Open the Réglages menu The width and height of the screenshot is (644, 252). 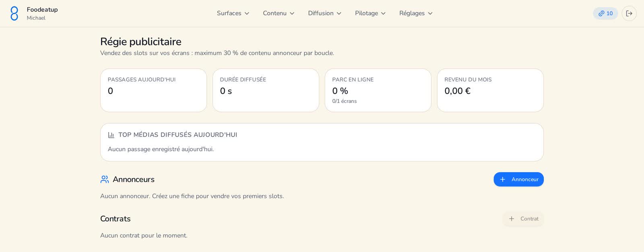(416, 13)
